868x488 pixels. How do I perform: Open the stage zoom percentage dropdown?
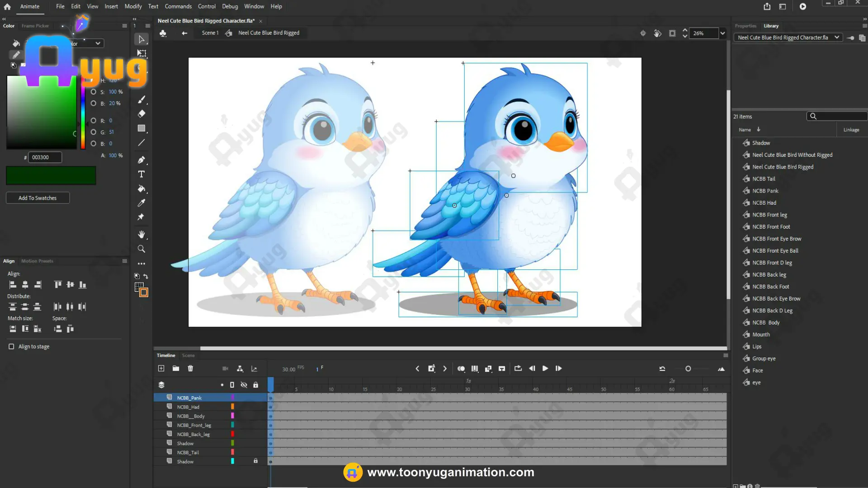pos(722,33)
